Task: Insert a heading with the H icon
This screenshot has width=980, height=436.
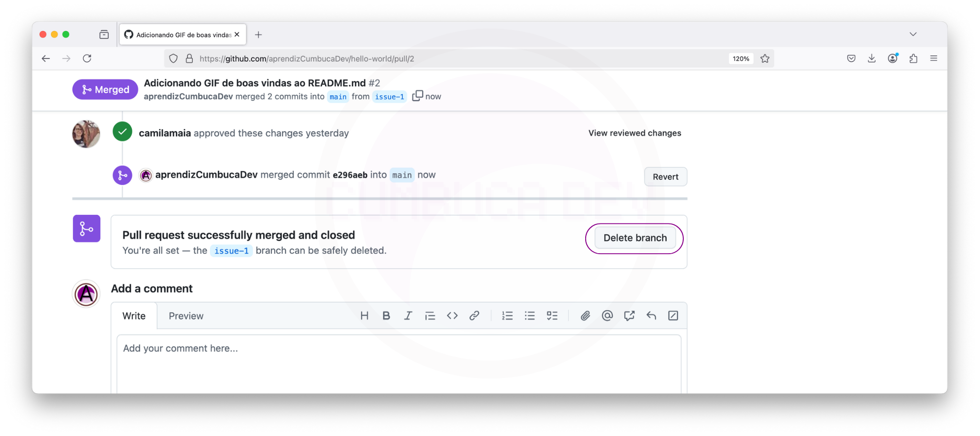Action: [x=364, y=316]
